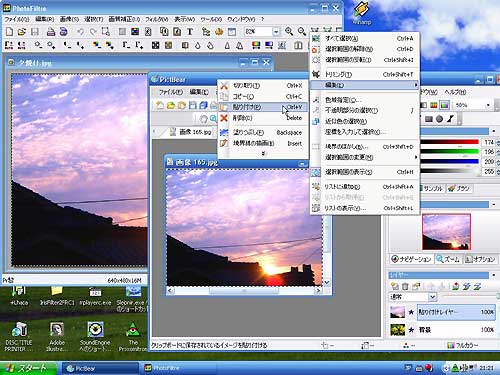Viewport: 500px width, 375px height.
Task: Click the Print icon in PhotoFiltre toolbar
Action: tap(51, 32)
